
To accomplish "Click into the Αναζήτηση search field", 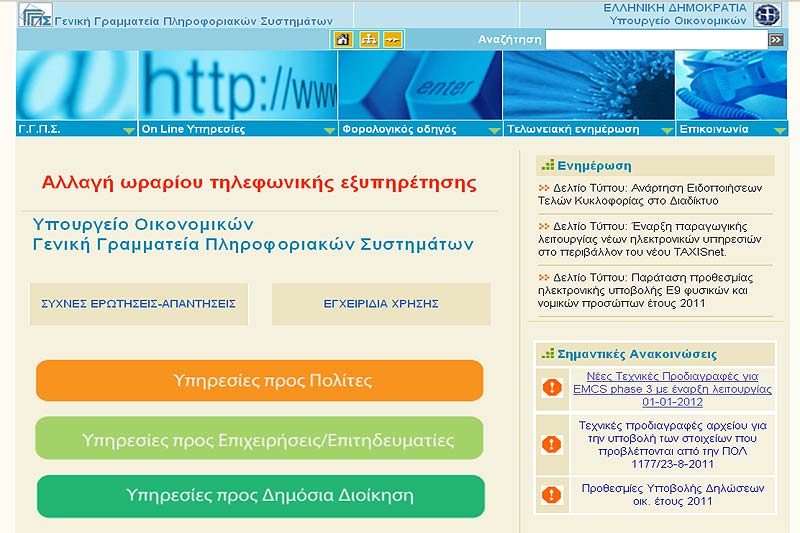I will (x=656, y=39).
